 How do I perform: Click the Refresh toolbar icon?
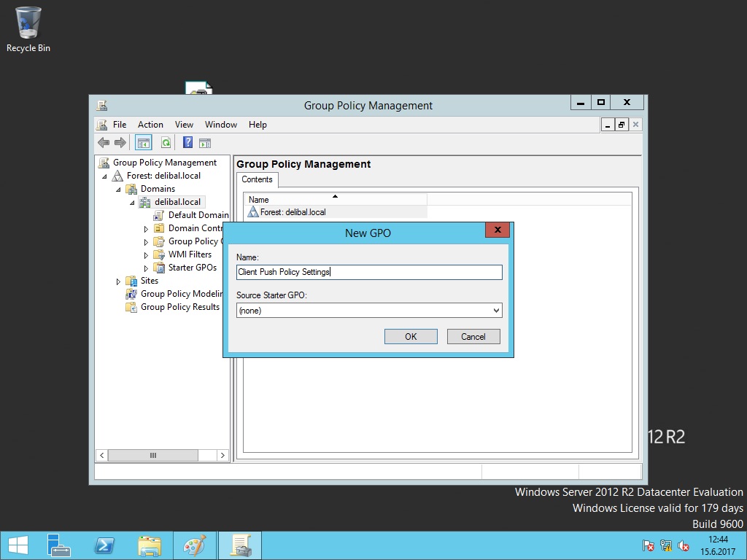tap(166, 143)
